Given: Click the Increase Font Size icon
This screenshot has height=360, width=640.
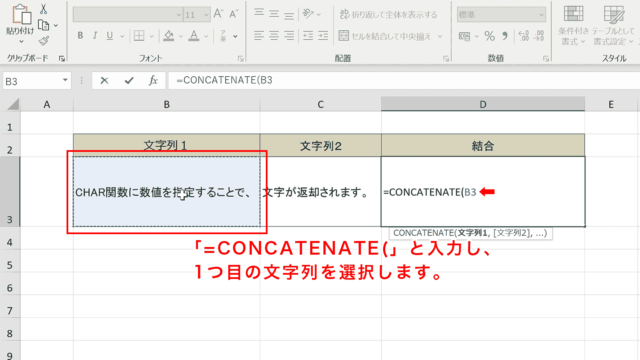Looking at the screenshot, I should click(x=218, y=14).
